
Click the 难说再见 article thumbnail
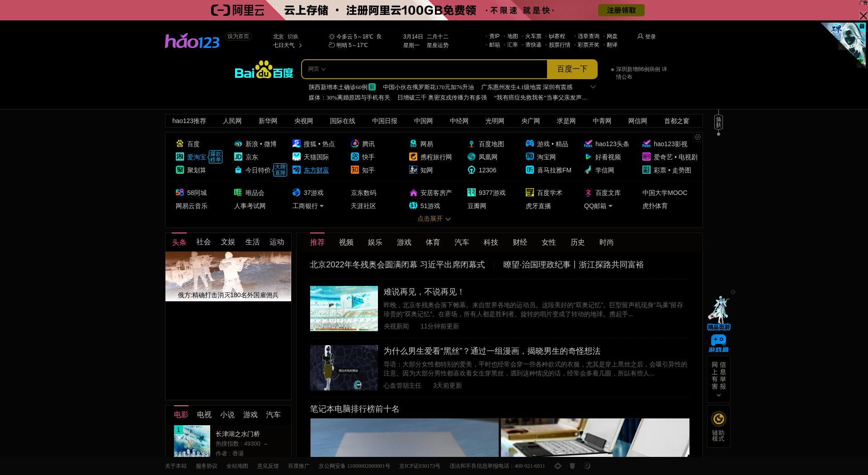coord(344,309)
